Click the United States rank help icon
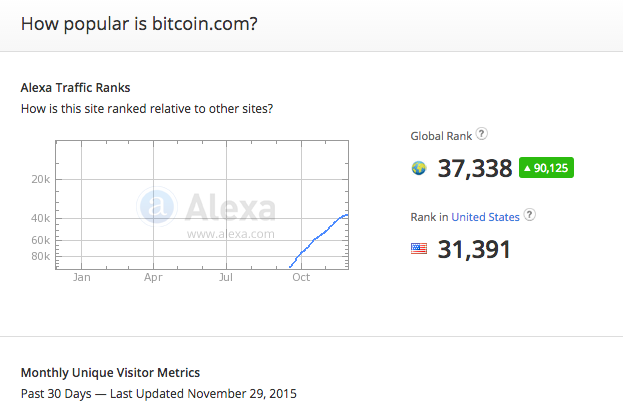 529,215
